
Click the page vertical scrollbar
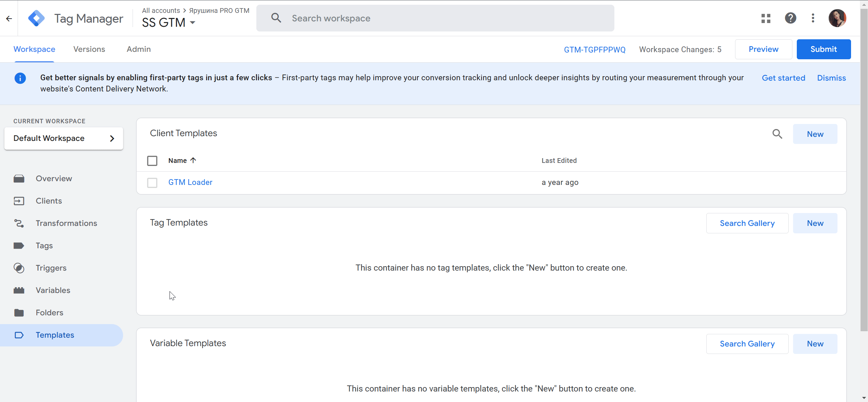click(x=864, y=169)
